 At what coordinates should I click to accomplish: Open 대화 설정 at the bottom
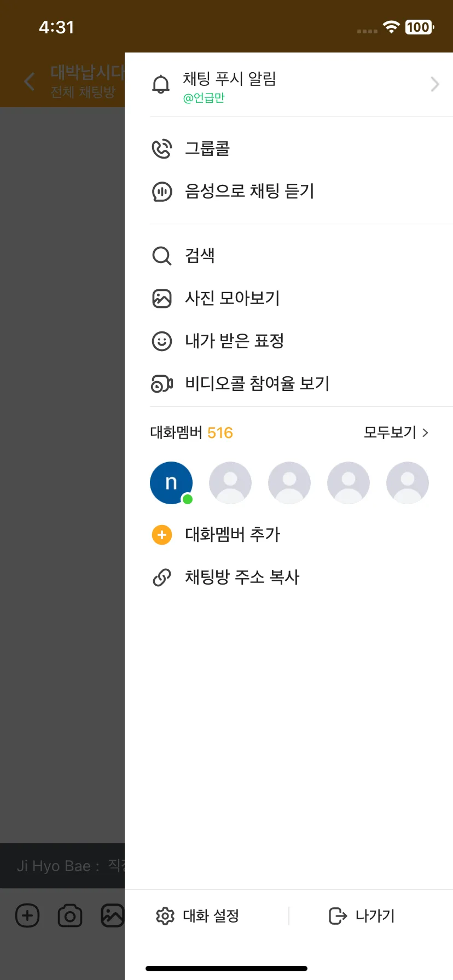click(198, 915)
